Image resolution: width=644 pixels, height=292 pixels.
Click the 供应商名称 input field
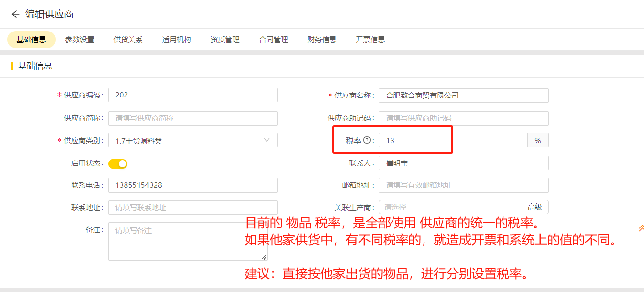point(463,96)
